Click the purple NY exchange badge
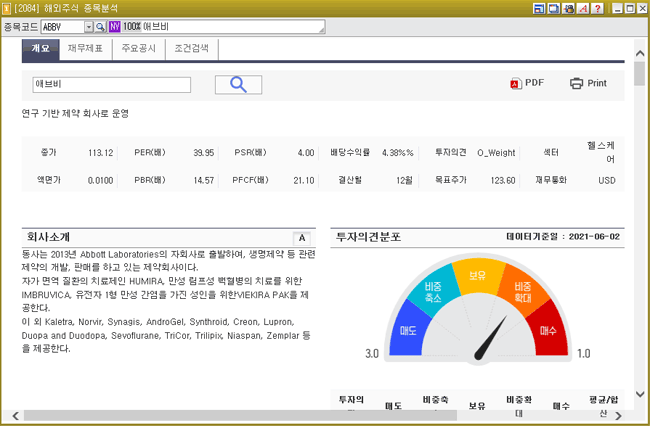 (114, 27)
